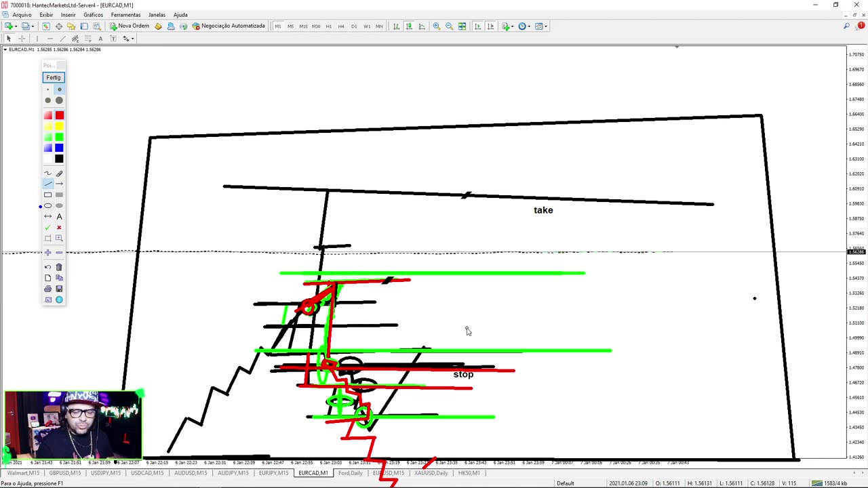The width and height of the screenshot is (868, 488).
Task: Open the periodicity clock dropdown
Action: pos(524,26)
